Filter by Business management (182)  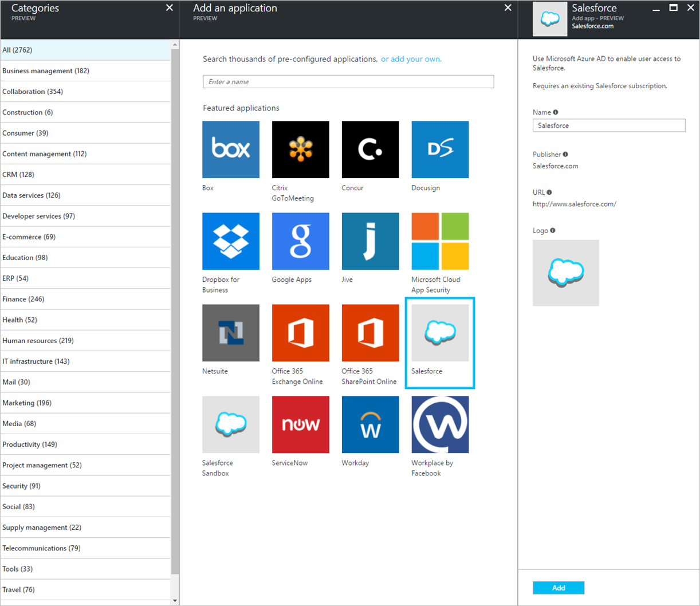(x=85, y=71)
